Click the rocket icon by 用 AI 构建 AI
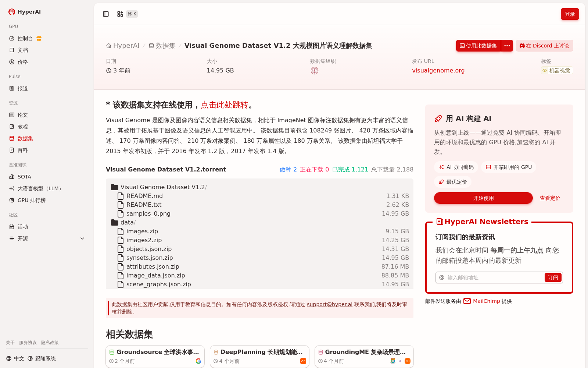The height and width of the screenshot is (368, 588). [438, 118]
